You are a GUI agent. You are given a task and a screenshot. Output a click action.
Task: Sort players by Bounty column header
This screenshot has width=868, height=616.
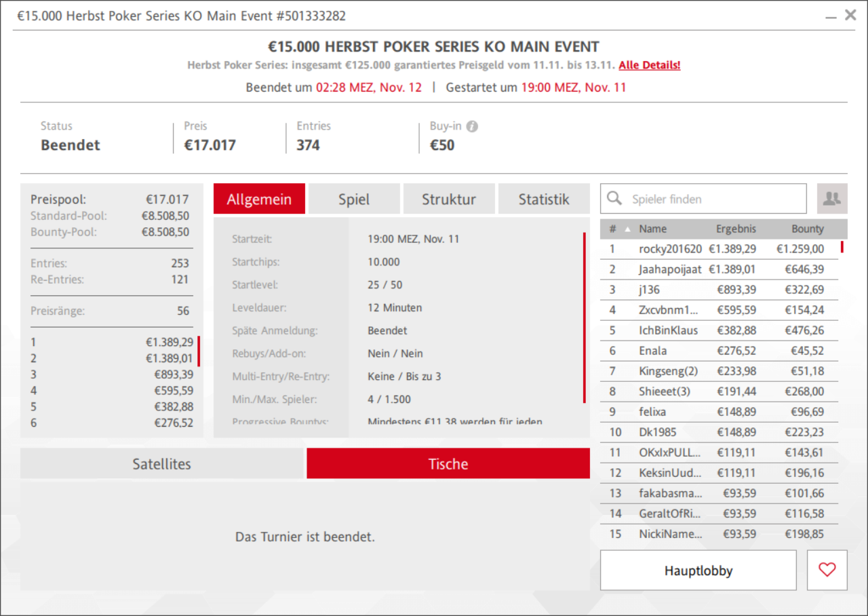coord(808,229)
